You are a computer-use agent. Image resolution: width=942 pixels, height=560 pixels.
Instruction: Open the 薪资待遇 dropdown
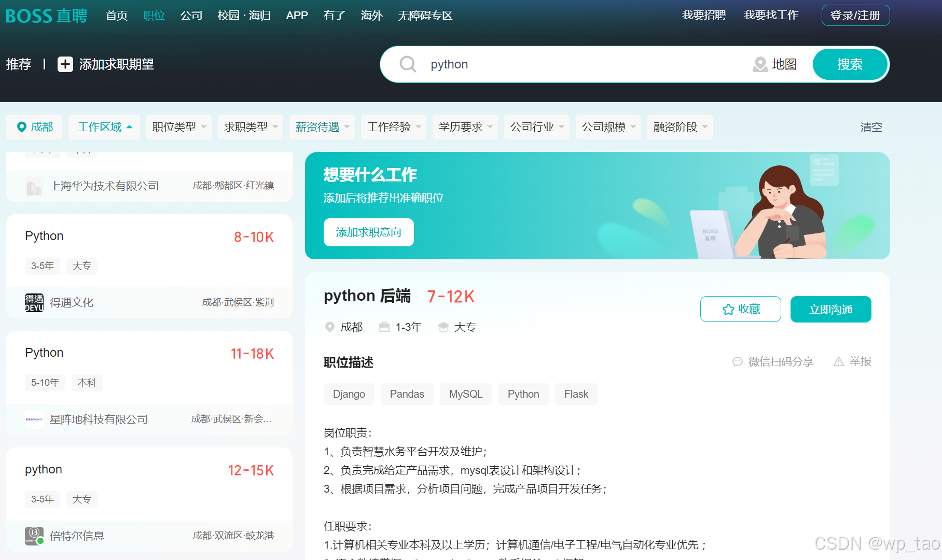322,127
